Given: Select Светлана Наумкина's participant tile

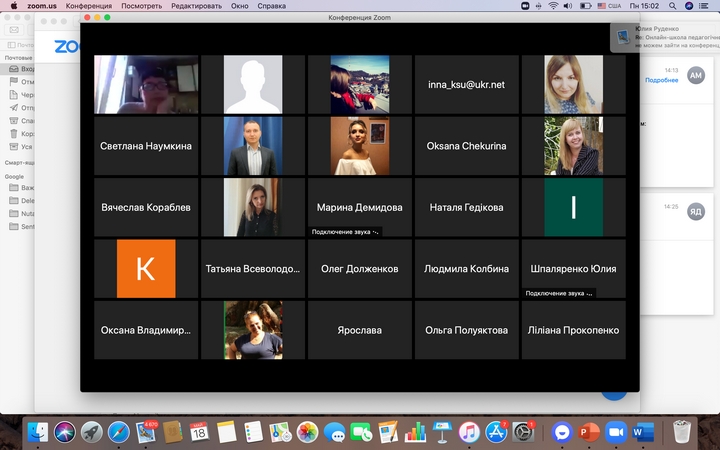Looking at the screenshot, I should (x=146, y=146).
